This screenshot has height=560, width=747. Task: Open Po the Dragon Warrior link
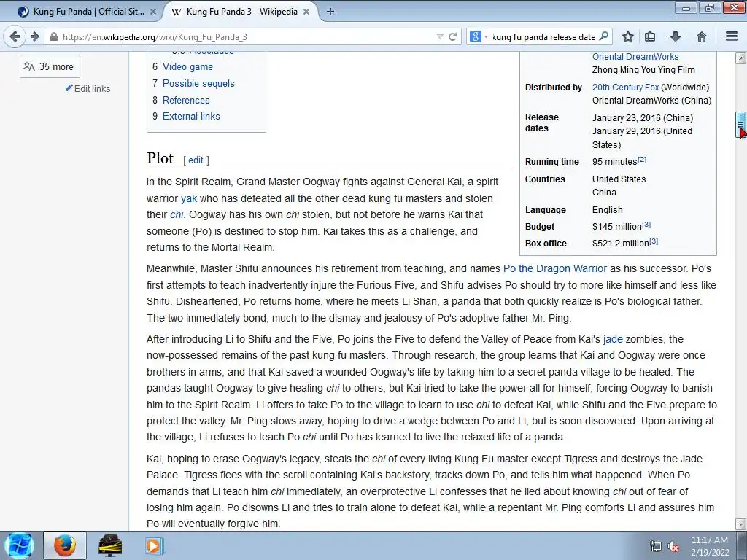555,268
